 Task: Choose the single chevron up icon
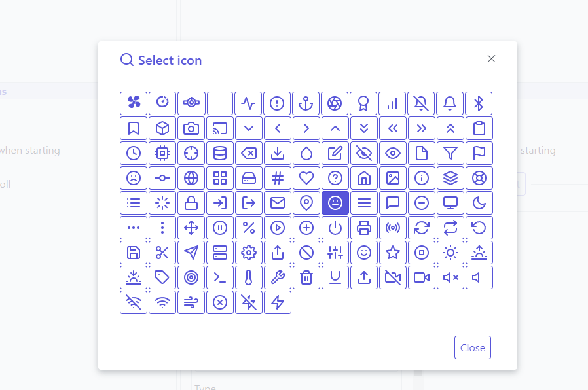[x=335, y=128]
